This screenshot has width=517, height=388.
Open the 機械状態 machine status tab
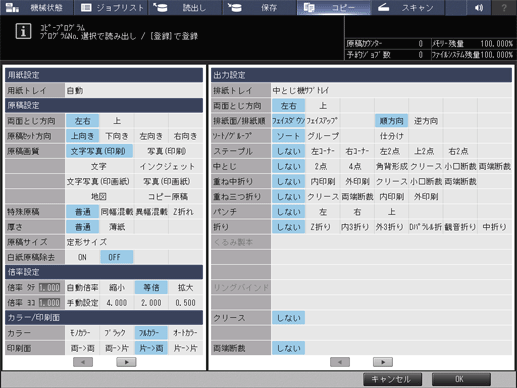tap(37, 7)
